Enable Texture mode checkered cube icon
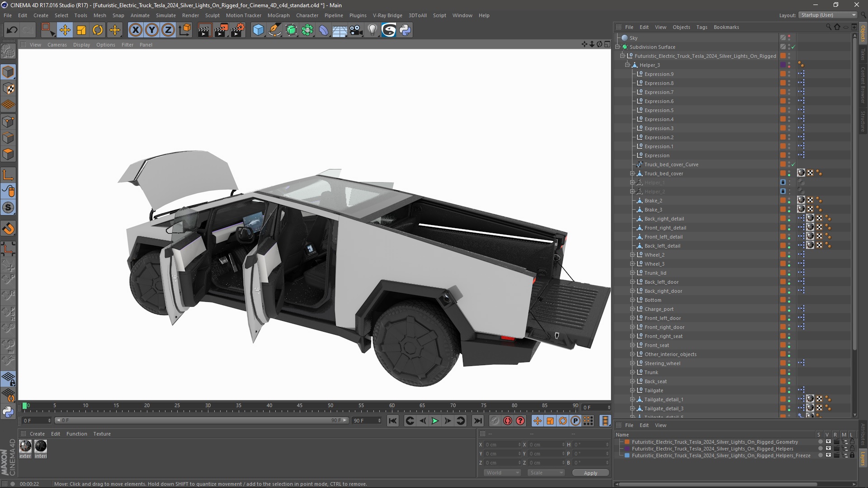This screenshot has width=868, height=488. click(8, 89)
